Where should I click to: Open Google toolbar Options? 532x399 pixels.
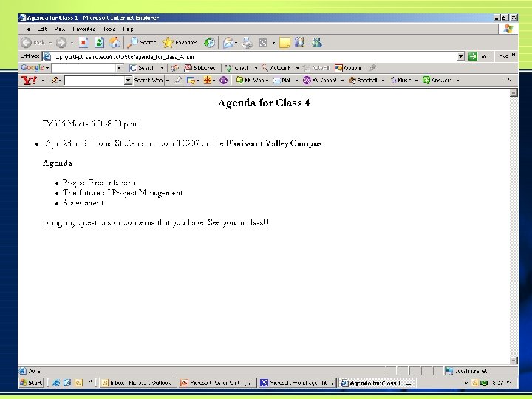348,68
